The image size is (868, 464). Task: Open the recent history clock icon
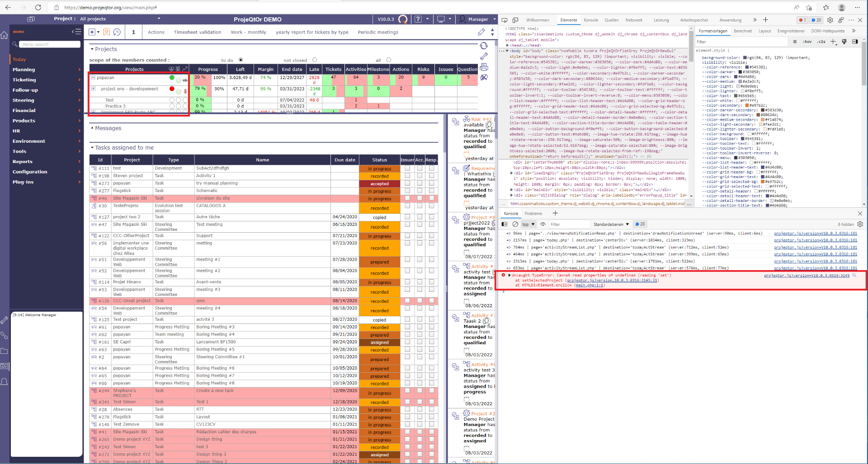point(117,32)
